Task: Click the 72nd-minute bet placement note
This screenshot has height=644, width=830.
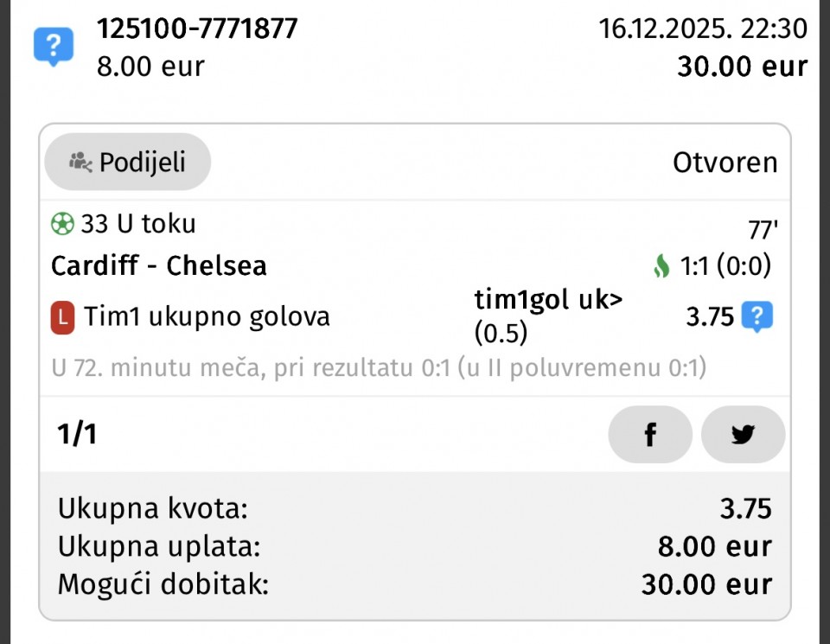Action: 379,369
